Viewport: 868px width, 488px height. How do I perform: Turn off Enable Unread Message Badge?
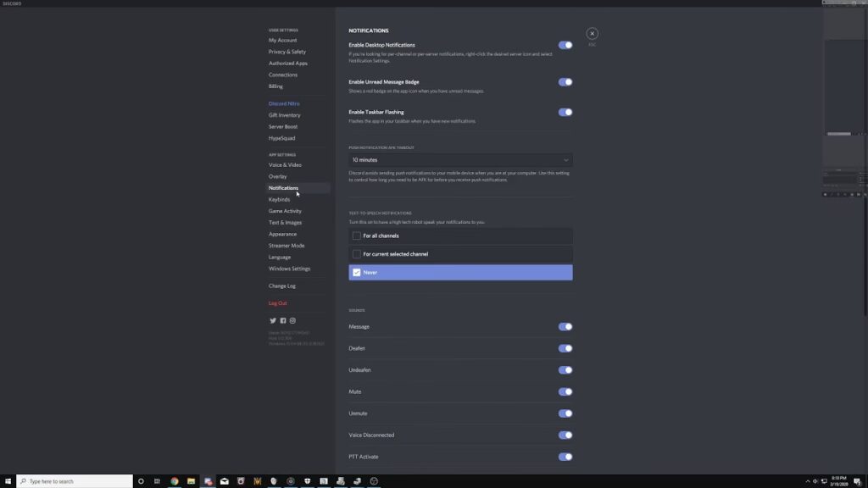tap(565, 82)
